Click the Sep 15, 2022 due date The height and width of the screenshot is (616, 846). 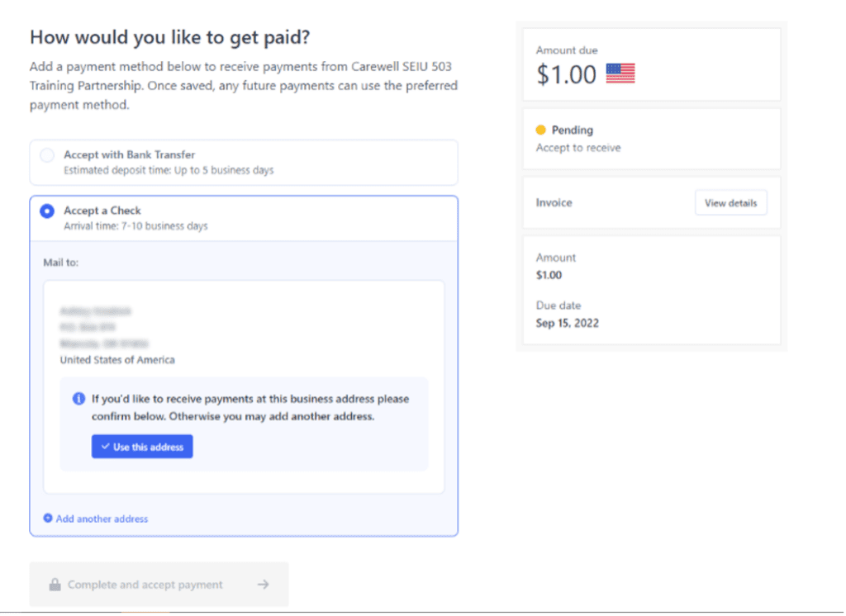(567, 323)
